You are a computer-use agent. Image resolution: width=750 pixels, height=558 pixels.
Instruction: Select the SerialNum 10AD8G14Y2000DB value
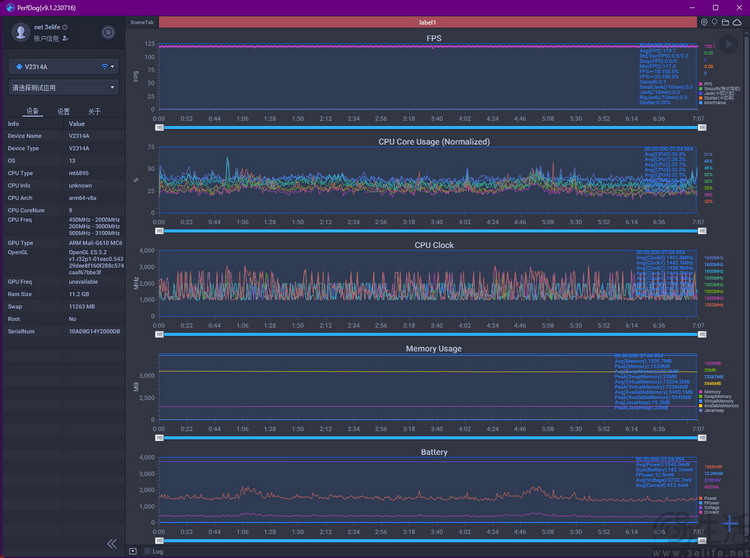coord(94,331)
